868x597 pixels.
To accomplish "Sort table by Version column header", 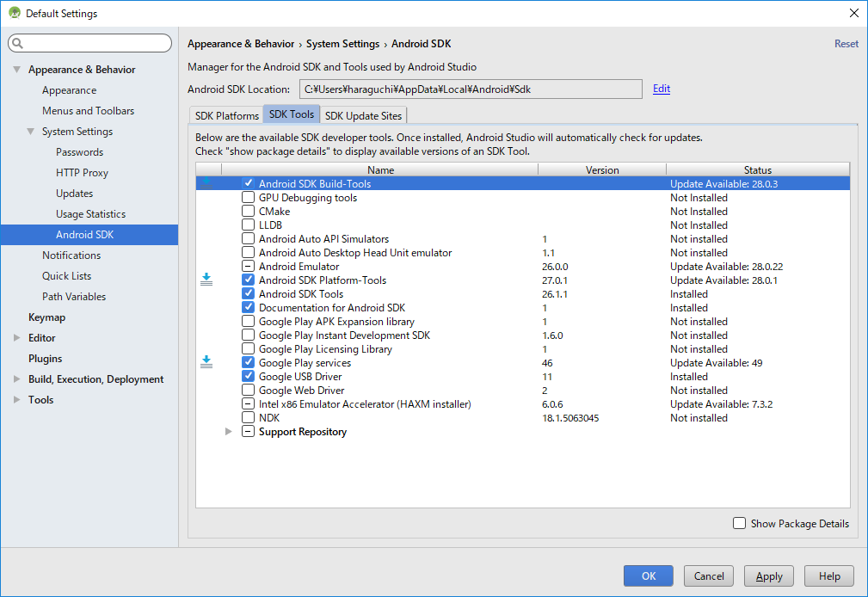I will (602, 169).
